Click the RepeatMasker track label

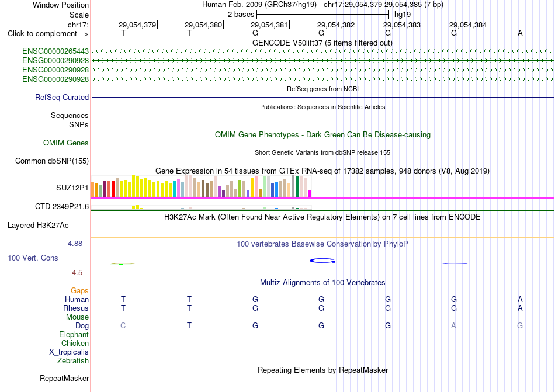pyautogui.click(x=64, y=379)
